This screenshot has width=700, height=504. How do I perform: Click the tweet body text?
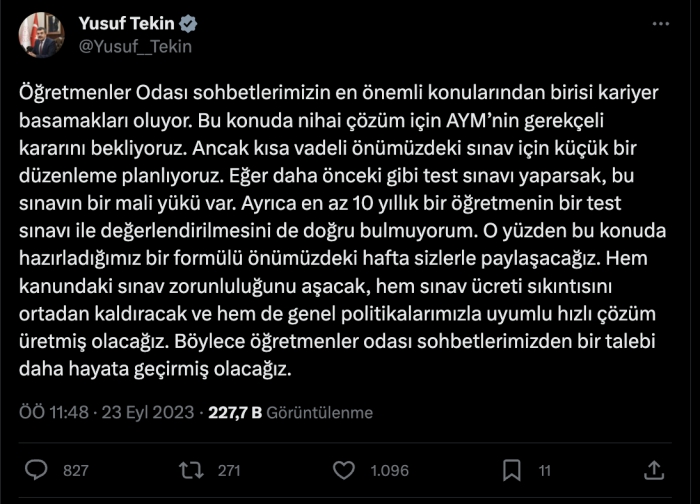340,230
